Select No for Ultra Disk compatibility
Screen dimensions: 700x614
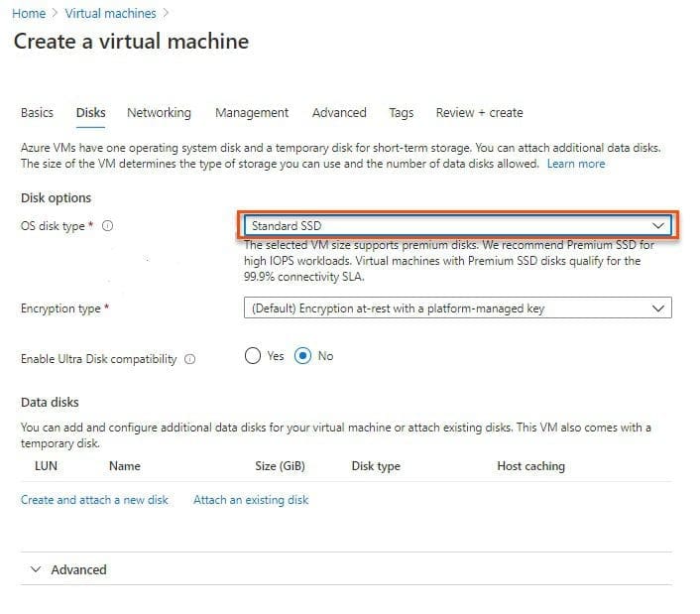point(304,357)
